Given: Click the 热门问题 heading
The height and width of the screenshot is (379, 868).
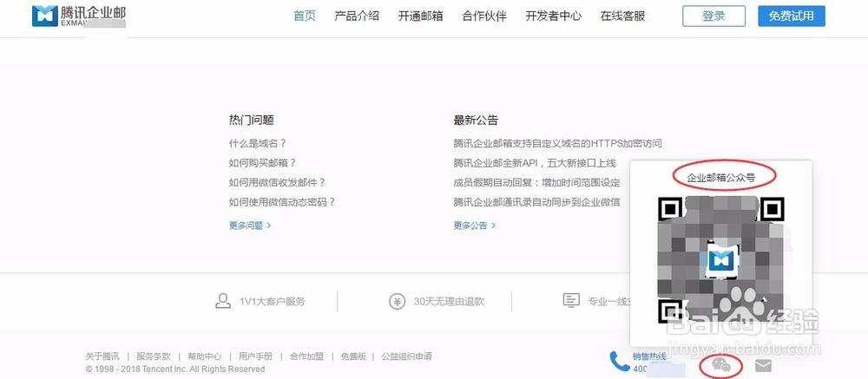Looking at the screenshot, I should [252, 120].
